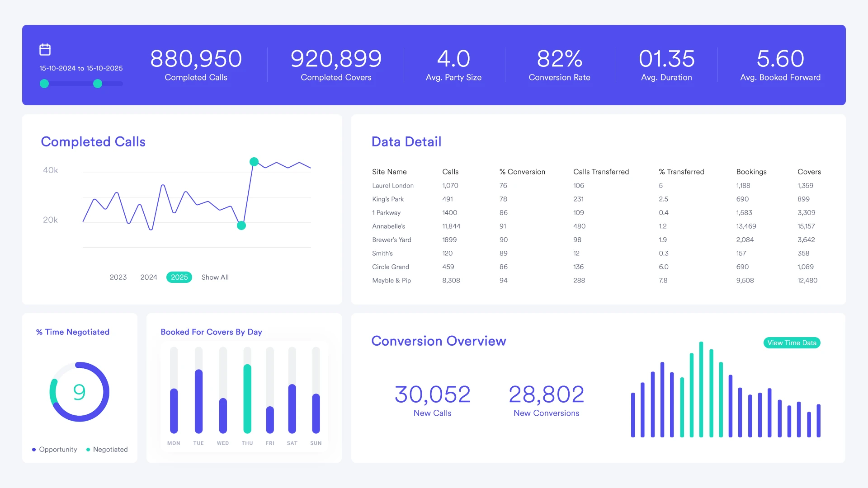Select the highlighted 2025 year pill
This screenshot has height=488, width=868.
[x=179, y=277]
